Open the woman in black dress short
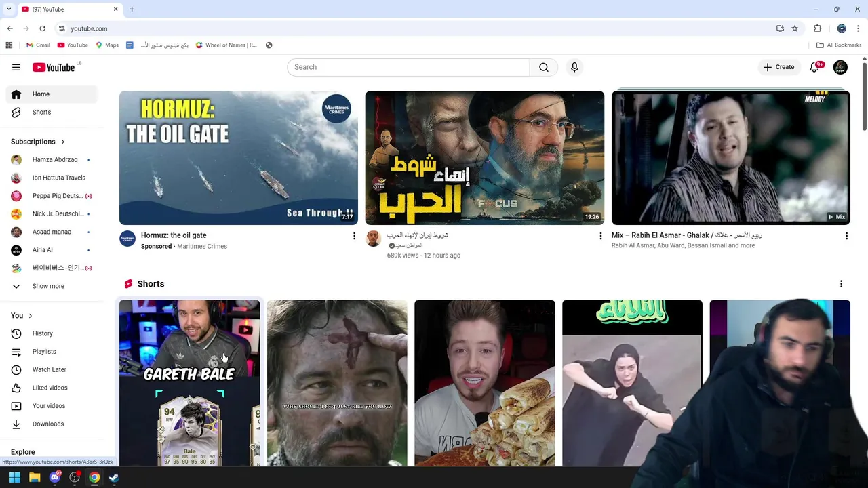The image size is (868, 488). (x=632, y=383)
